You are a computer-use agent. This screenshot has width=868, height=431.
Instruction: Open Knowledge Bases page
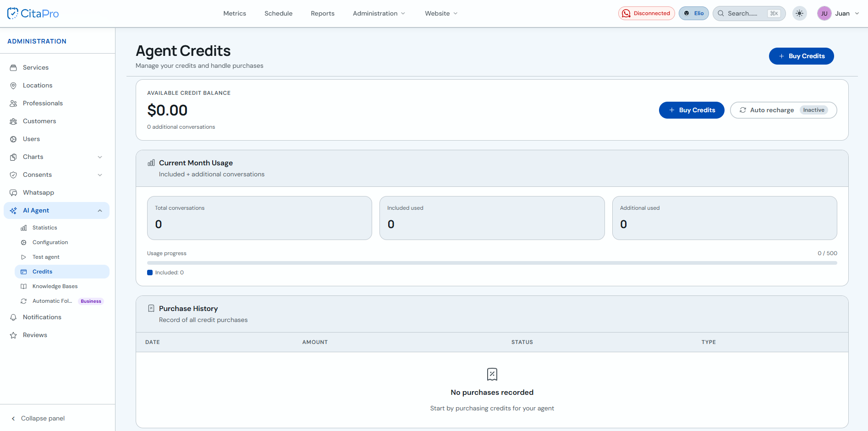[x=62, y=286]
